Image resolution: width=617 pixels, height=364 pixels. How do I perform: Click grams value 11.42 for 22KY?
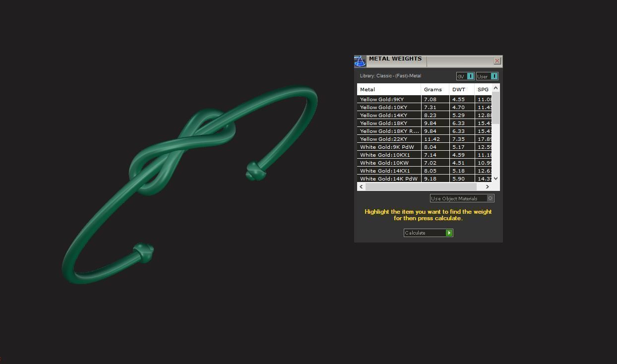pyautogui.click(x=432, y=139)
